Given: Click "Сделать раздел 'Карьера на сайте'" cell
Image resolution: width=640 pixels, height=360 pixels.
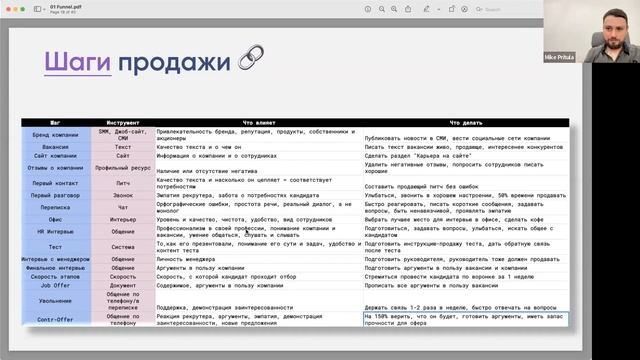Looking at the screenshot, I should [466, 156].
